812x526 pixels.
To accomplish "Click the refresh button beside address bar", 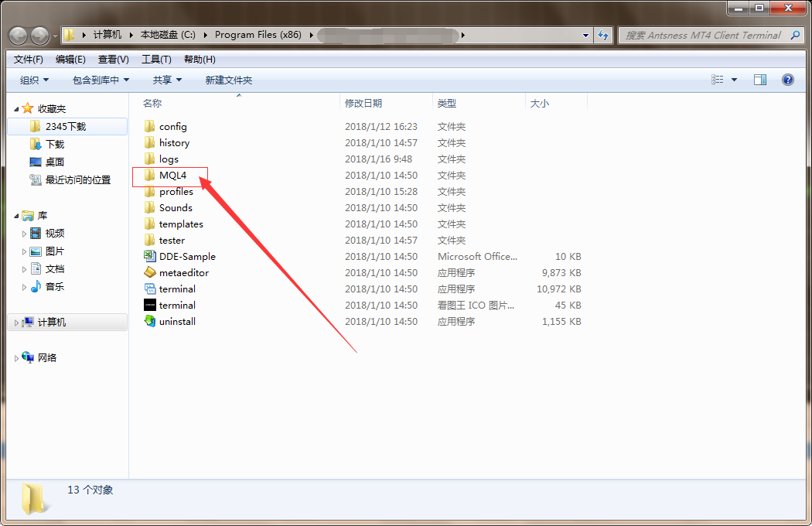I will click(x=604, y=35).
